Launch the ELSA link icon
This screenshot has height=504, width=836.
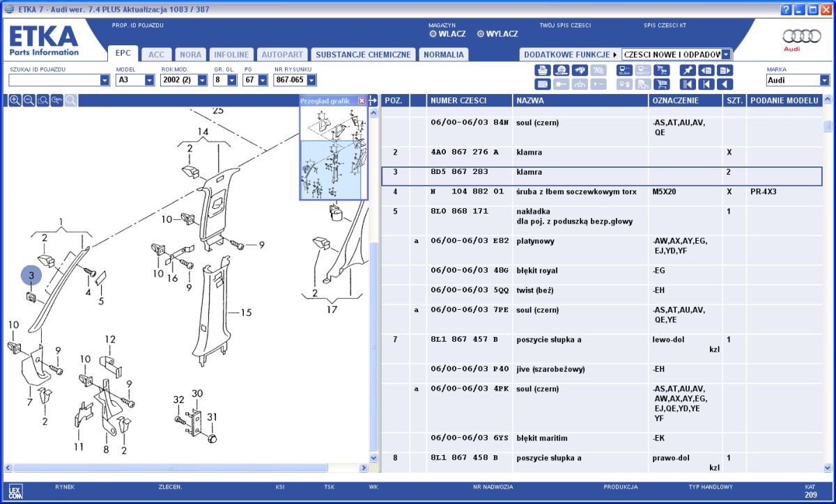(624, 70)
